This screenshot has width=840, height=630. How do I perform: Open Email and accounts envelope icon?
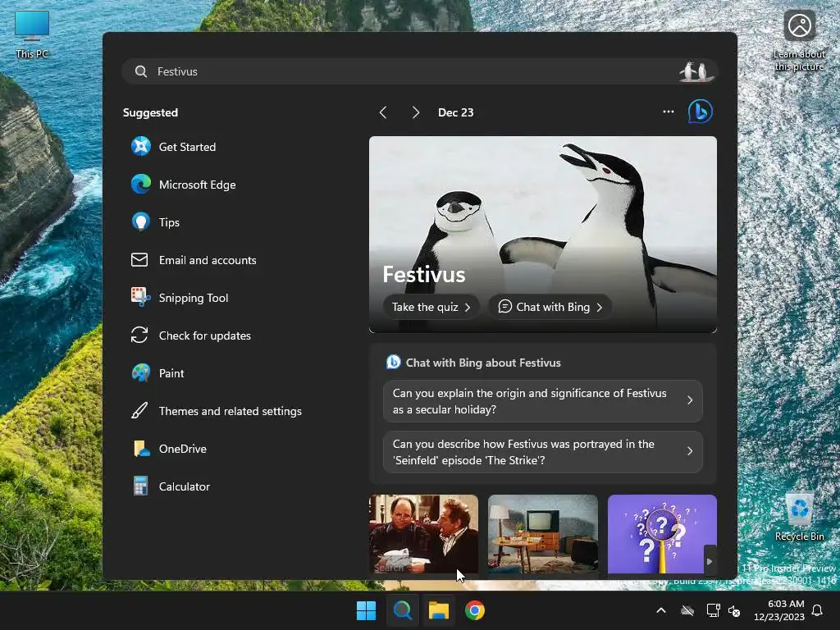(139, 260)
